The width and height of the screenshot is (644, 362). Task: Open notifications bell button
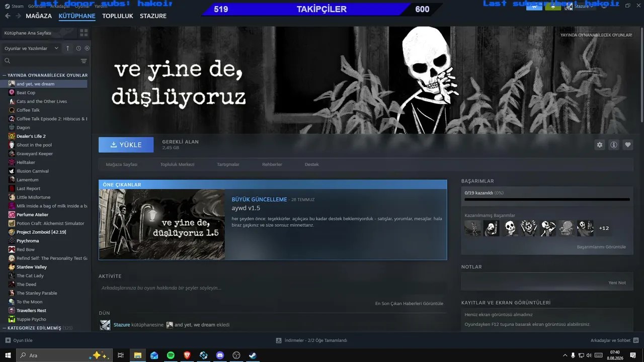pyautogui.click(x=553, y=6)
